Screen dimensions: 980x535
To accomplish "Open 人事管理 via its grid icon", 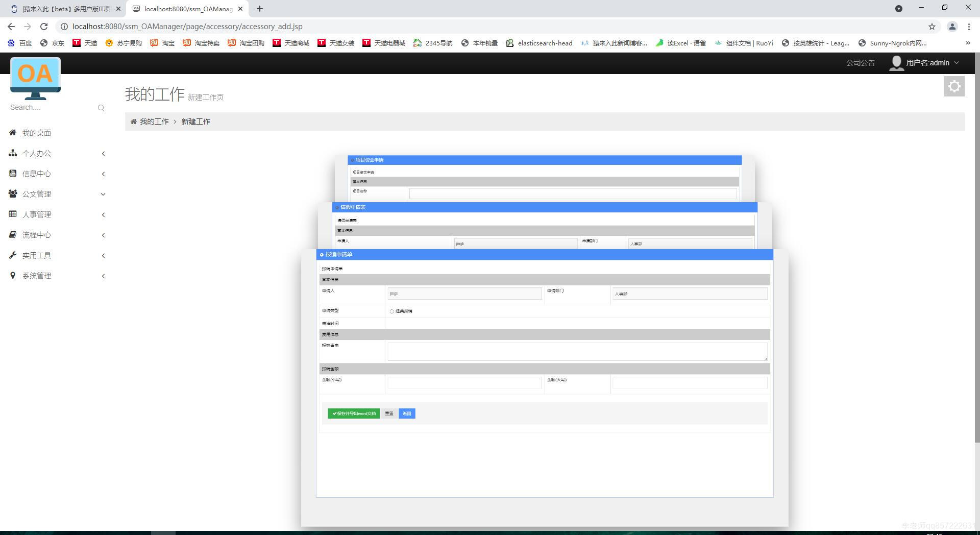I will click(x=13, y=214).
